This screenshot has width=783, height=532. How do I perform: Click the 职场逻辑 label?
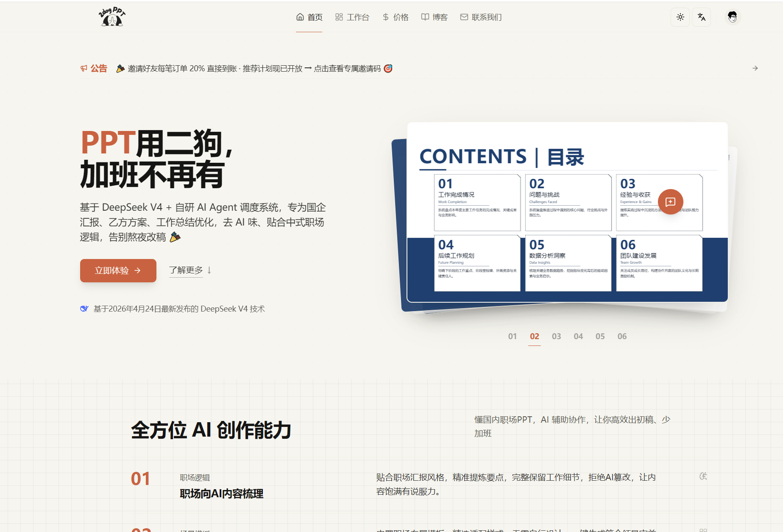pyautogui.click(x=195, y=478)
